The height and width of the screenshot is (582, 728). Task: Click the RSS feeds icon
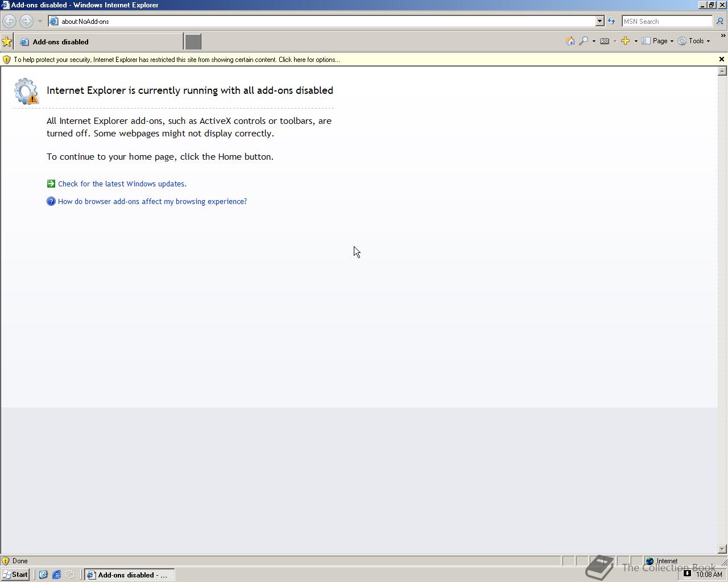(605, 41)
